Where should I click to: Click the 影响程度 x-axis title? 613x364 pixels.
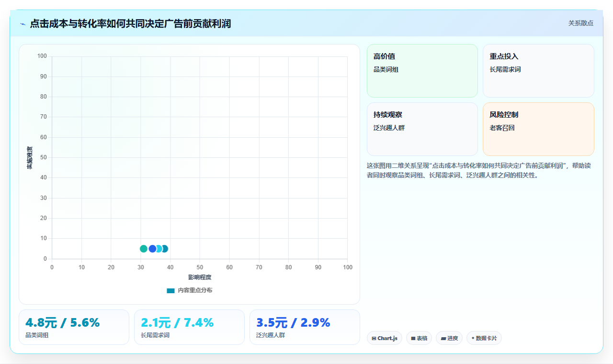tap(200, 277)
